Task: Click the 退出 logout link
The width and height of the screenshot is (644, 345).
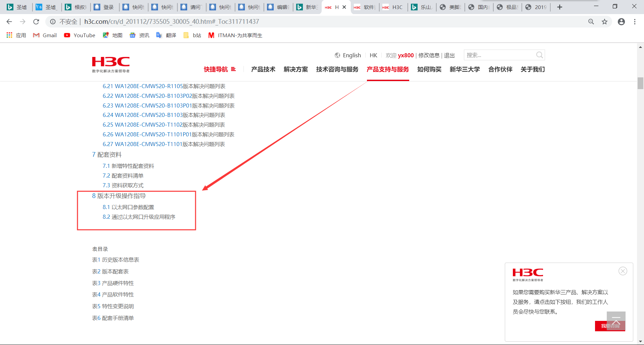Action: 449,55
